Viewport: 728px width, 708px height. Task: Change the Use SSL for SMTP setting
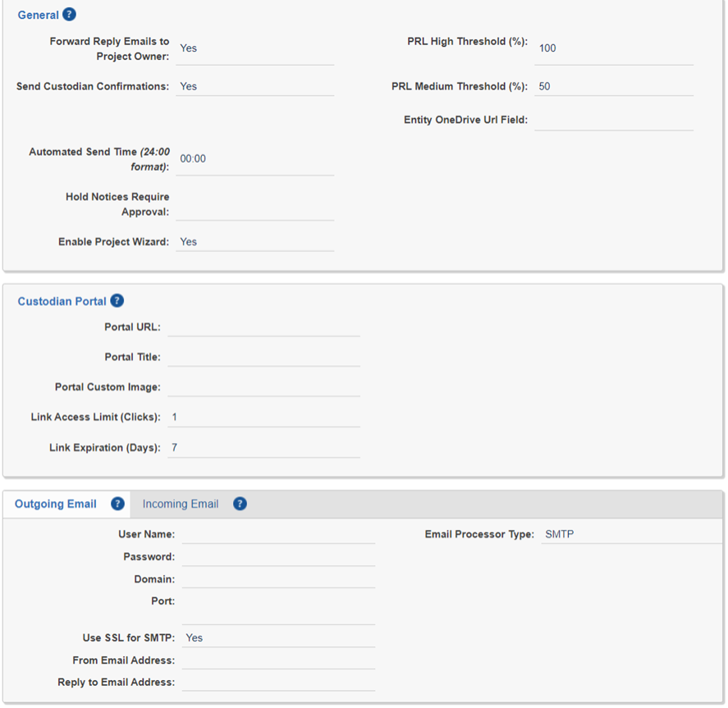279,637
